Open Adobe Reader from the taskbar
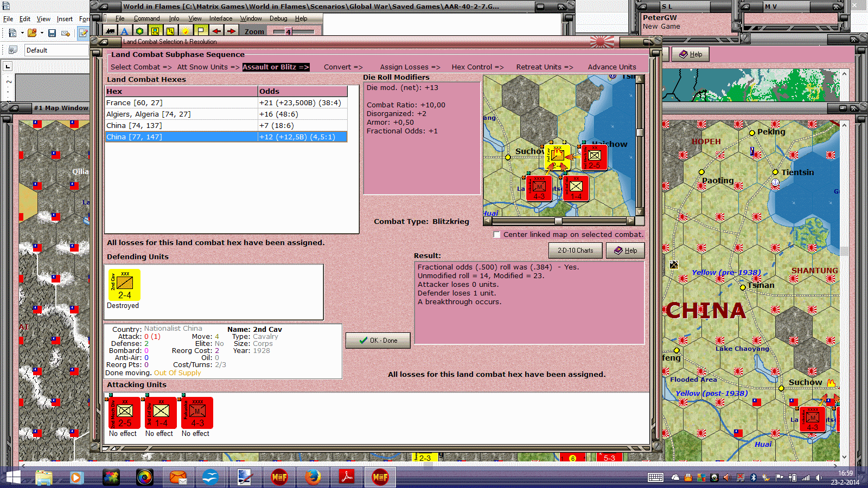Screen dimensions: 868x488 347,478
